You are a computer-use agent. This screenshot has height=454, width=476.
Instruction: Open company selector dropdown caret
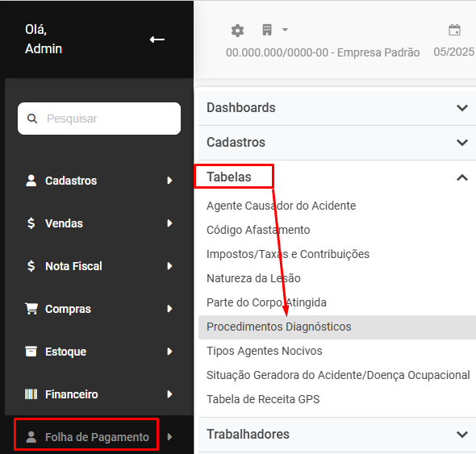click(285, 30)
